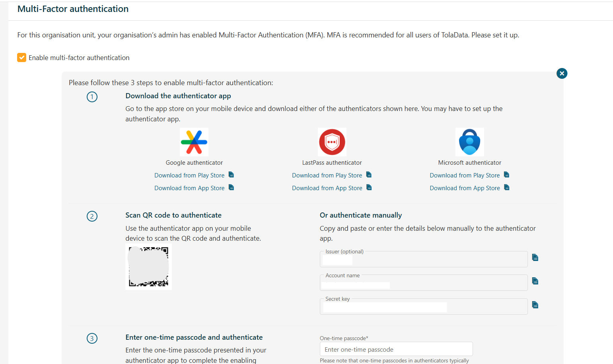Click the one-time passcode input field
Viewport: 613px width, 364px height.
396,349
